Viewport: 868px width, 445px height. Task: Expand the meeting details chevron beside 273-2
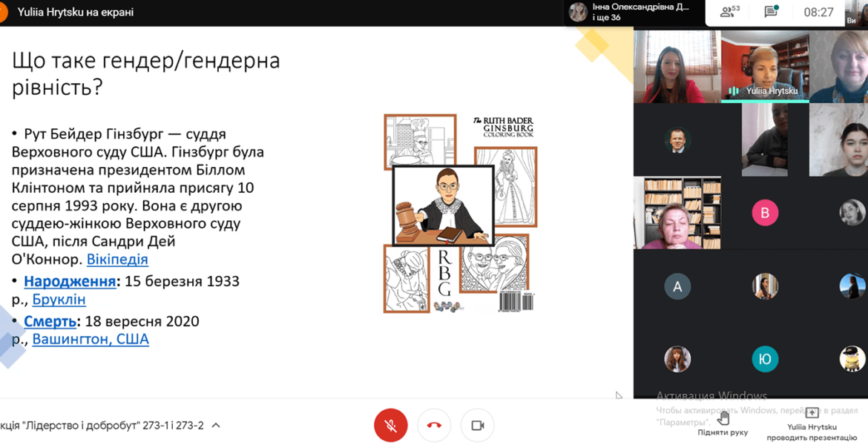[217, 425]
